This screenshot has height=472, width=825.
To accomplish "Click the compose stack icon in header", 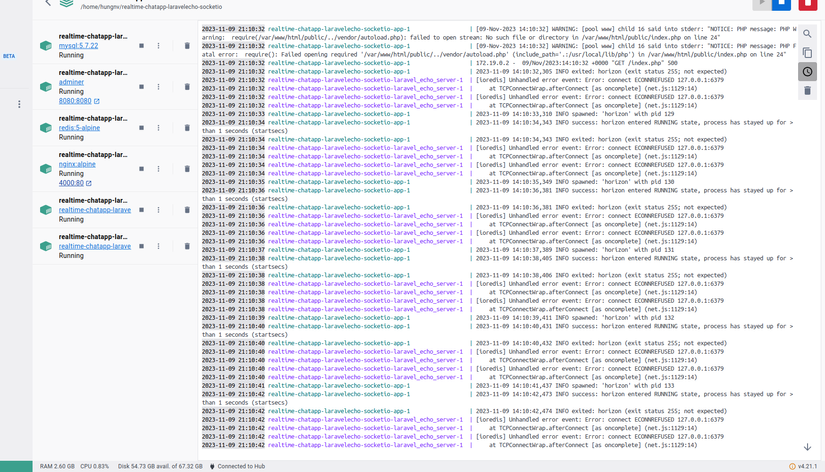I will 66,3.
